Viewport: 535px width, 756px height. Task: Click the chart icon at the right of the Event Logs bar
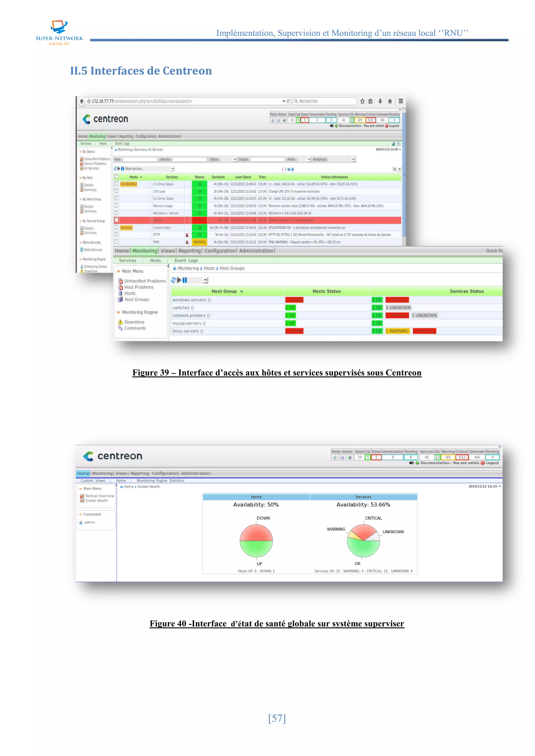393,144
